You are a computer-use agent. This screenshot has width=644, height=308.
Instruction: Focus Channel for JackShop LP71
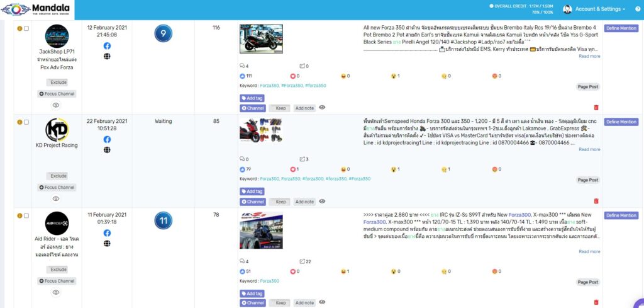(57, 94)
